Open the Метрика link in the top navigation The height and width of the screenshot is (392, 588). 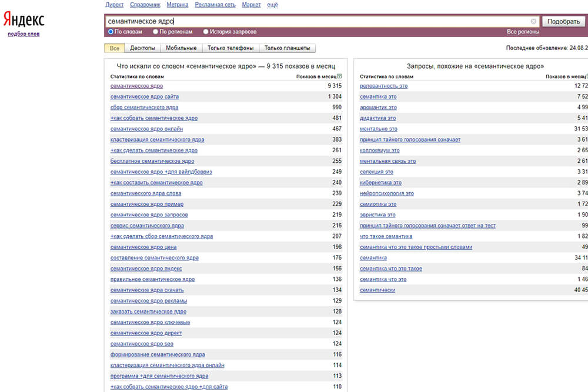(x=178, y=5)
